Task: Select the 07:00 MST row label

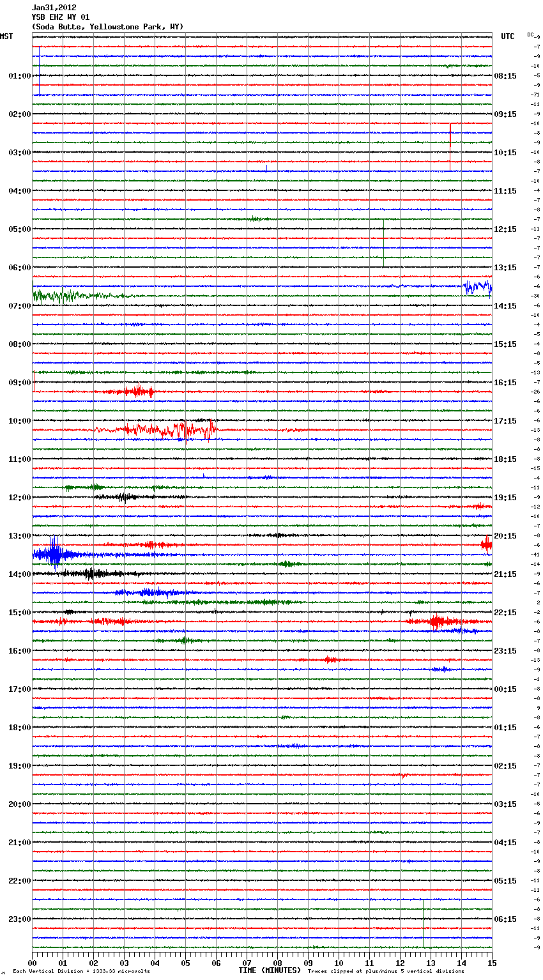Action: click(x=19, y=306)
